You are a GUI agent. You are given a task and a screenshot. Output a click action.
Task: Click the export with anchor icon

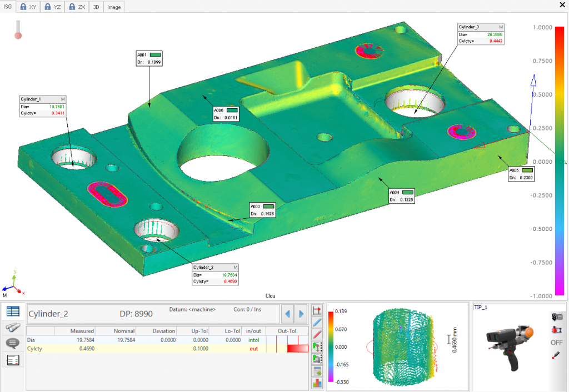point(317,347)
